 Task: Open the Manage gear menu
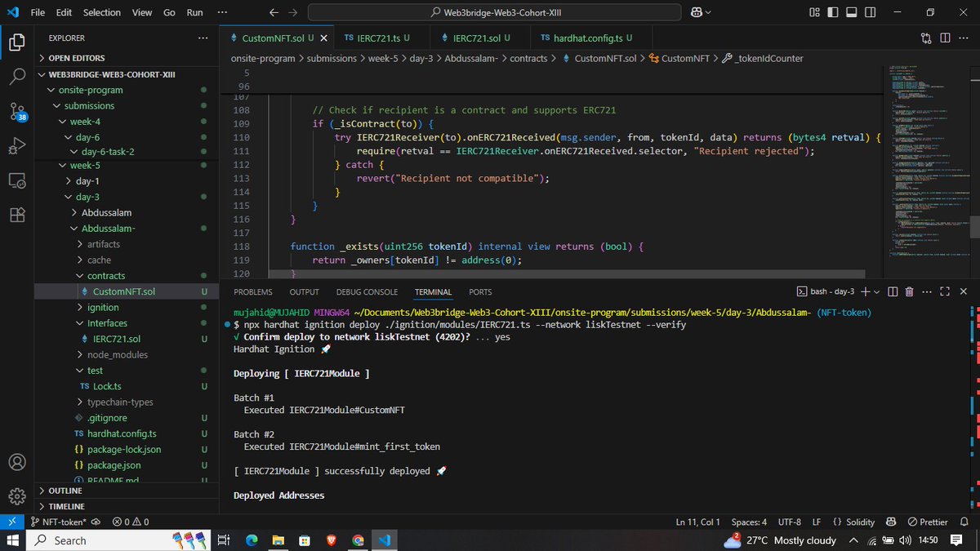16,496
